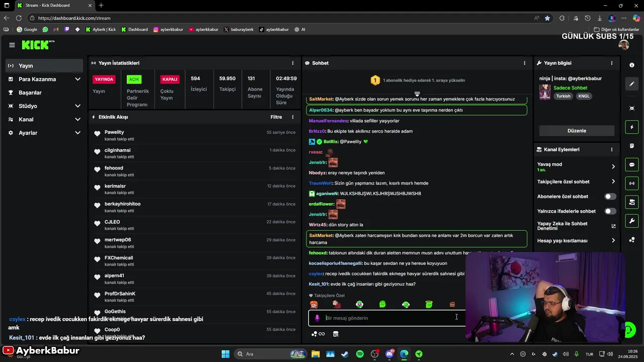
Task: Click the KAPALI multi-stream badge
Action: pos(170,79)
